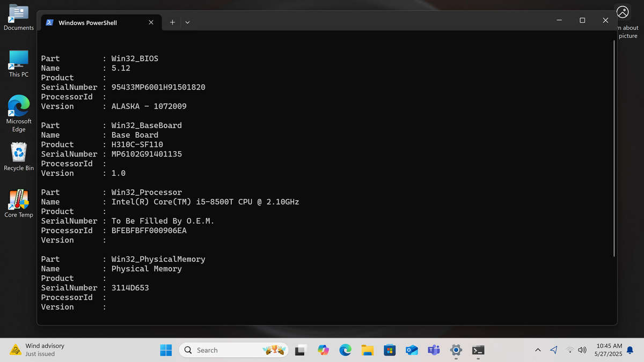
Task: Open the volume control in system tray
Action: click(x=582, y=350)
